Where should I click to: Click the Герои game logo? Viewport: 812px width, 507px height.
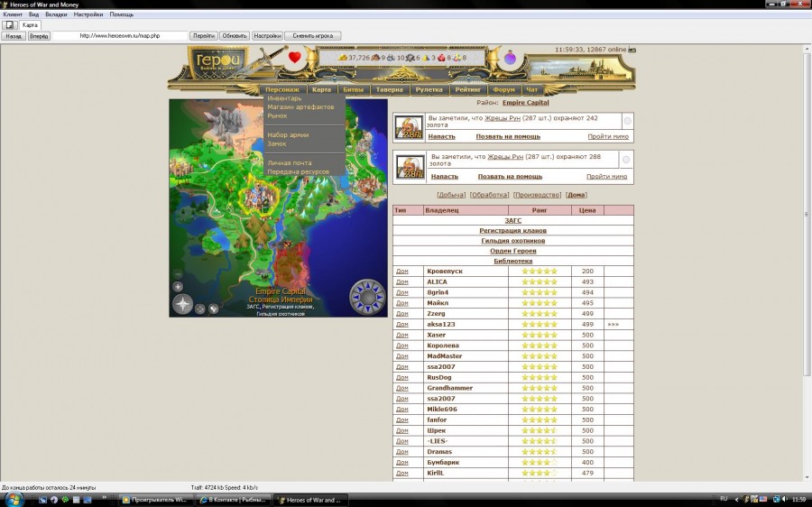(217, 62)
